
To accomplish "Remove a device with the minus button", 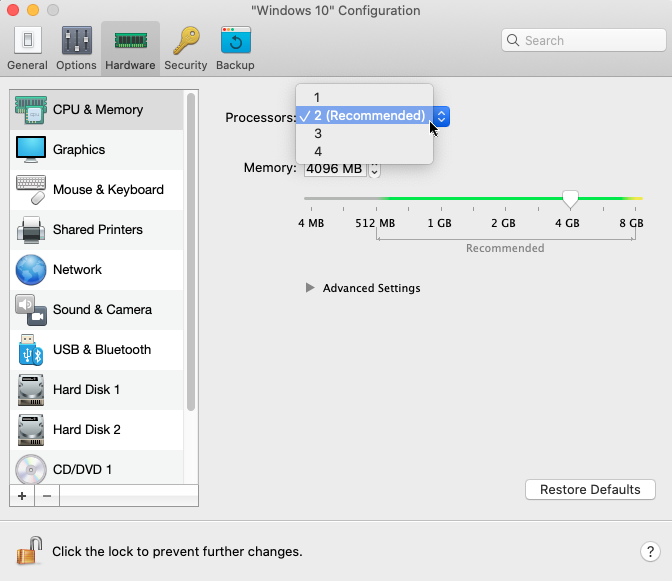I will [x=47, y=496].
